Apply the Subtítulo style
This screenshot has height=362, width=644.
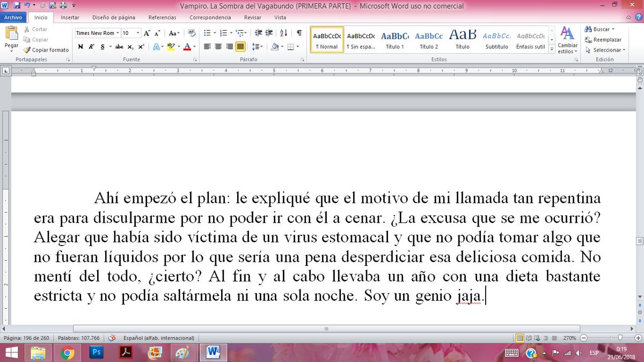[x=496, y=40]
